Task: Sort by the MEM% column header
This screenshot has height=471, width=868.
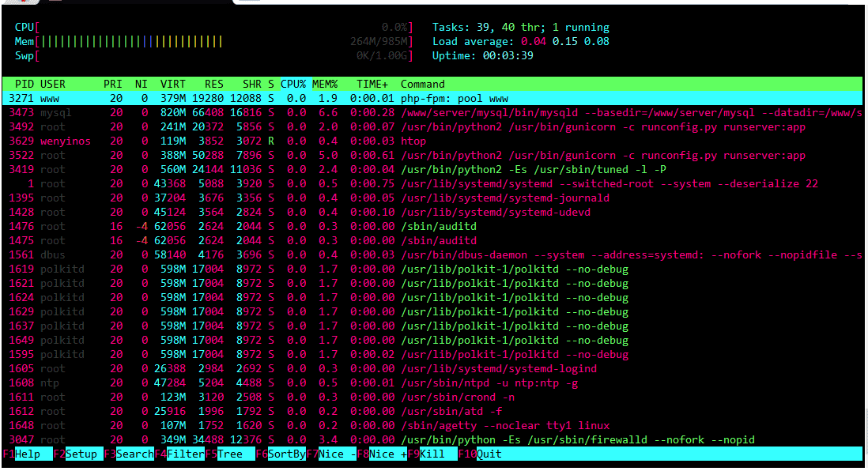Action: click(x=325, y=84)
